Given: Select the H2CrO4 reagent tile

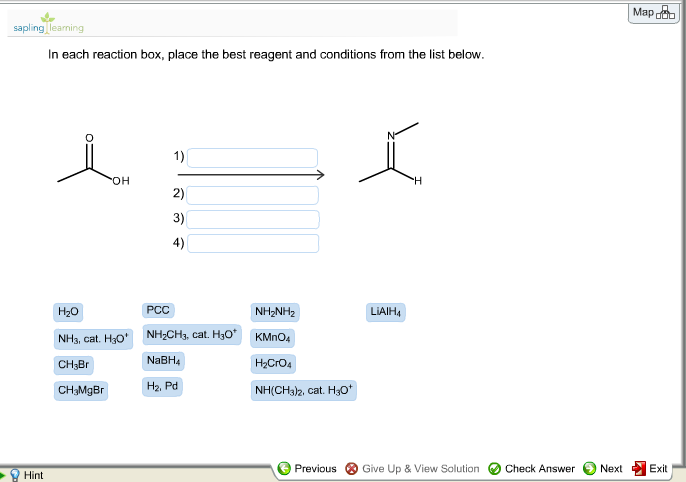Looking at the screenshot, I should pyautogui.click(x=273, y=363).
